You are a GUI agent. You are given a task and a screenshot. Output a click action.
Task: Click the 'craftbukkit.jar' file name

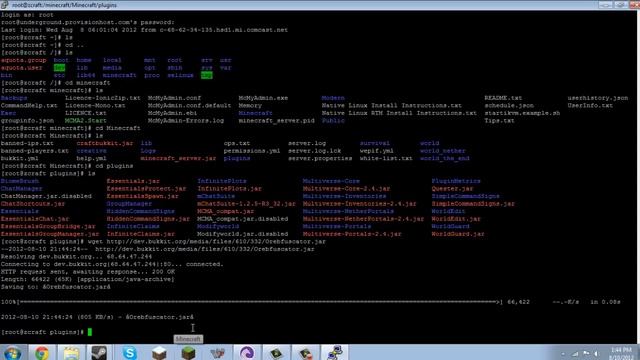tap(105, 143)
